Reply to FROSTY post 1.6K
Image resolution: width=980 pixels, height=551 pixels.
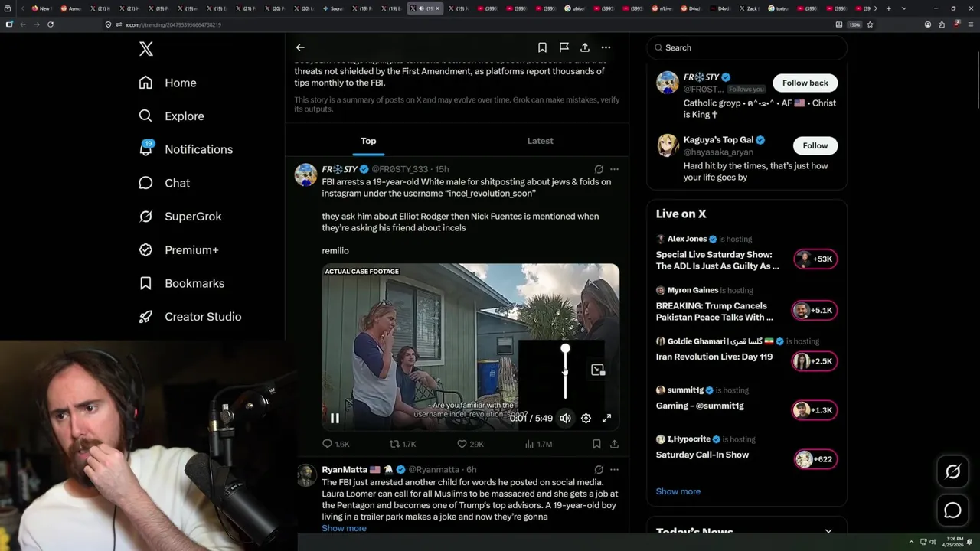[335, 444]
